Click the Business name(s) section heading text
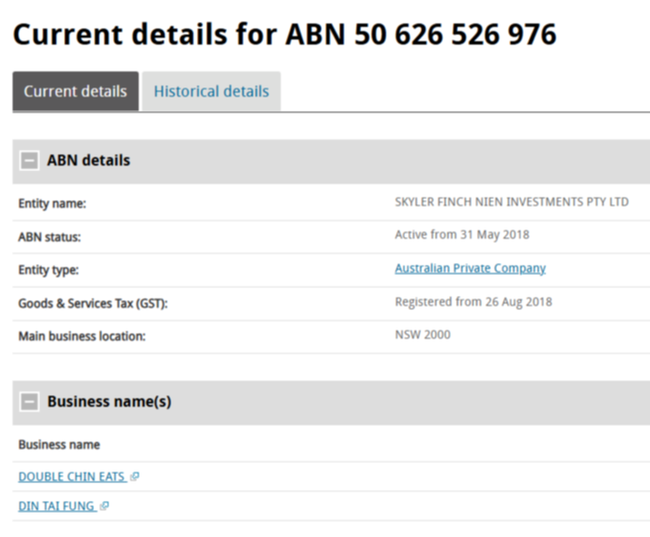650x537 pixels. click(109, 401)
